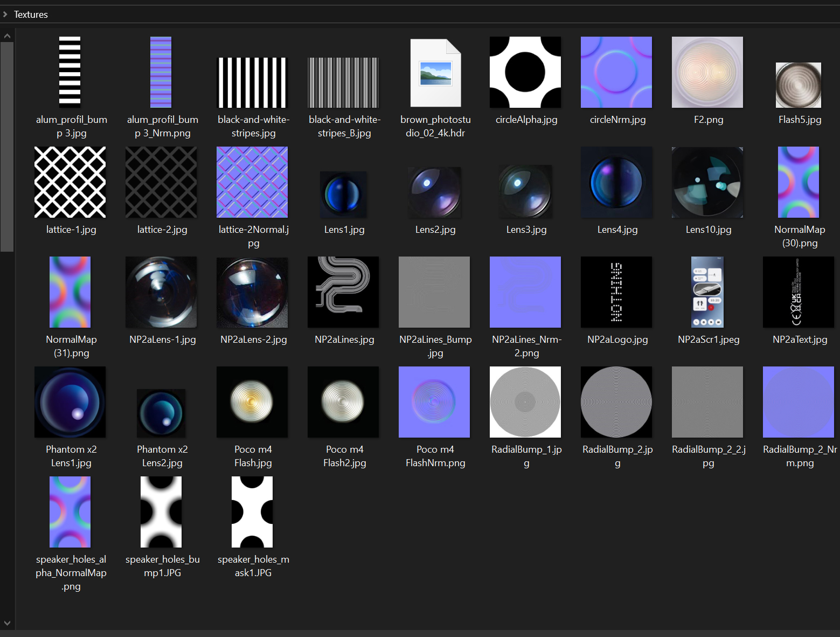Select the F2.png thumbnail

click(x=707, y=72)
